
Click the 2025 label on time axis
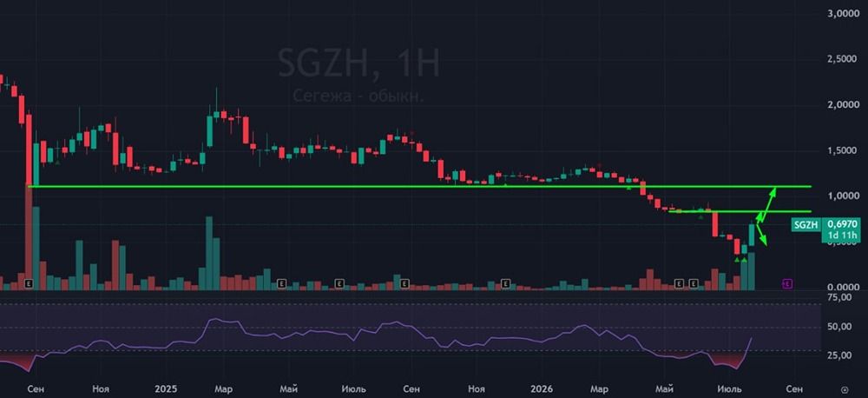[164, 388]
